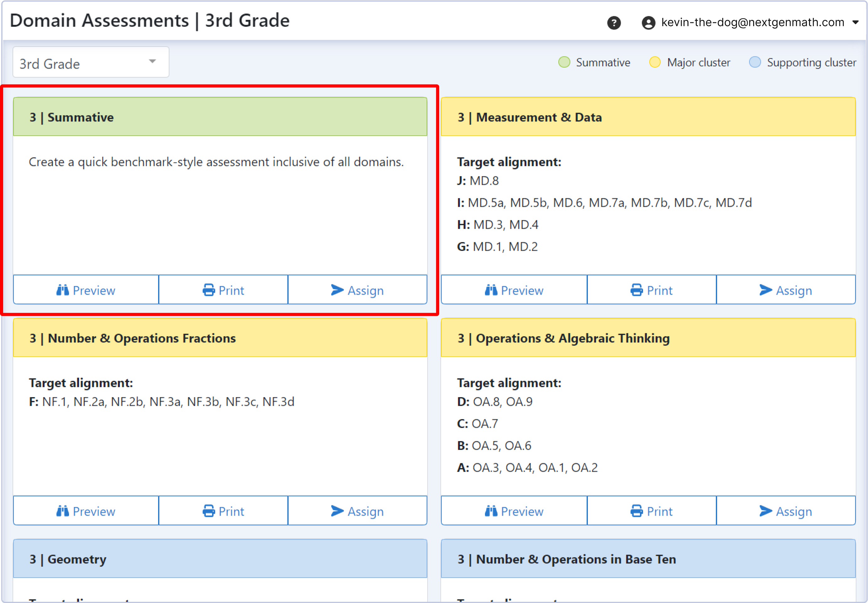Viewport: 868px width, 603px height.
Task: Click the 'B: OA.5, OA.6' alignment line
Action: tap(494, 445)
